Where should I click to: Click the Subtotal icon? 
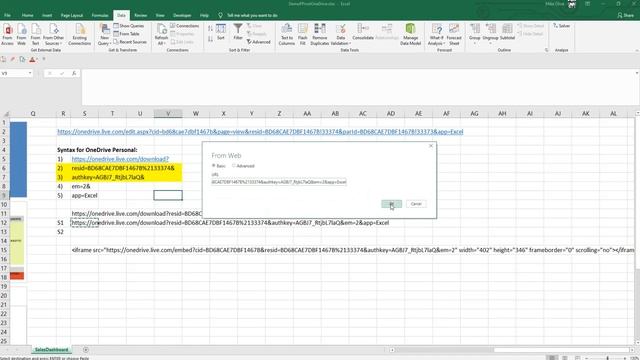[x=507, y=32]
